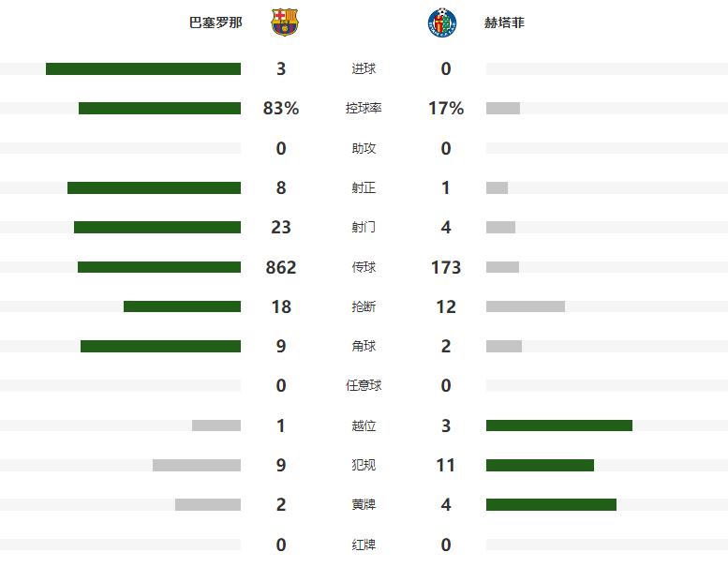Select the 抢断 tackles label

pyautogui.click(x=364, y=306)
